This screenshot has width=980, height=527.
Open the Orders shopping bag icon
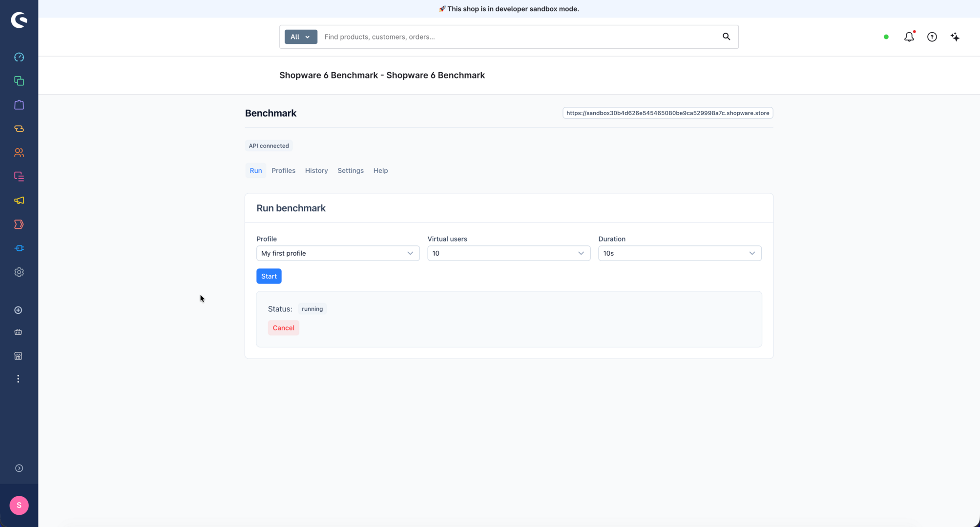[x=19, y=105]
